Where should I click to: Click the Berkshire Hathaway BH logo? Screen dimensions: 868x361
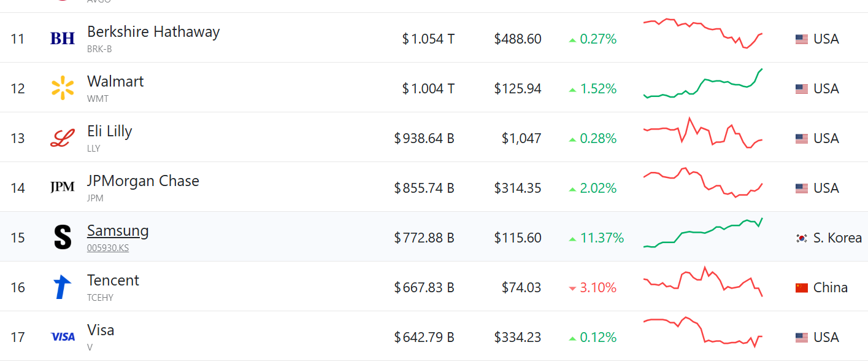tap(63, 39)
